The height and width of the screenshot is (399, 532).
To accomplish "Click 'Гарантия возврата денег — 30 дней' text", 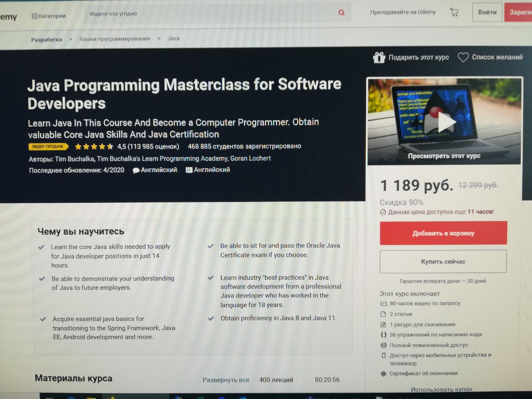I will (x=443, y=281).
